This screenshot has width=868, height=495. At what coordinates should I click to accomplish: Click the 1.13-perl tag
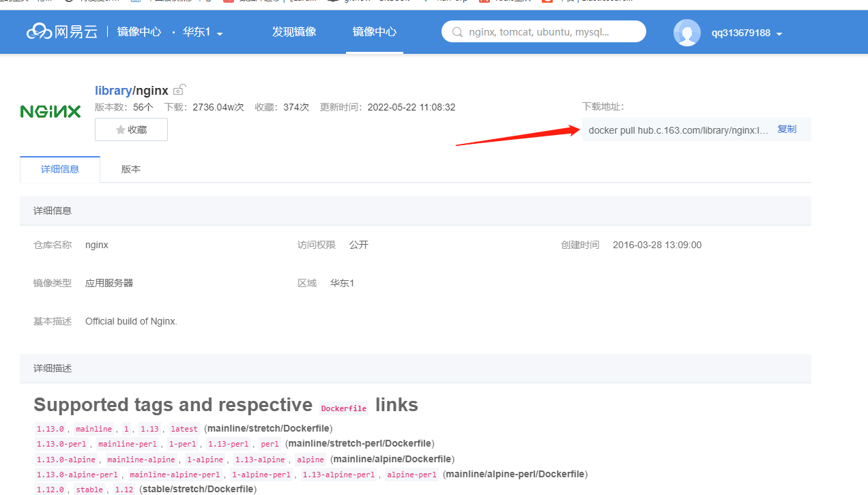(x=228, y=444)
